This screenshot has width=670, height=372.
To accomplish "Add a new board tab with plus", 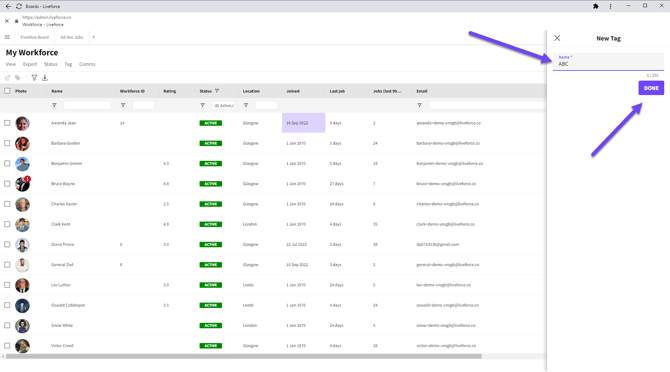I will [x=94, y=37].
